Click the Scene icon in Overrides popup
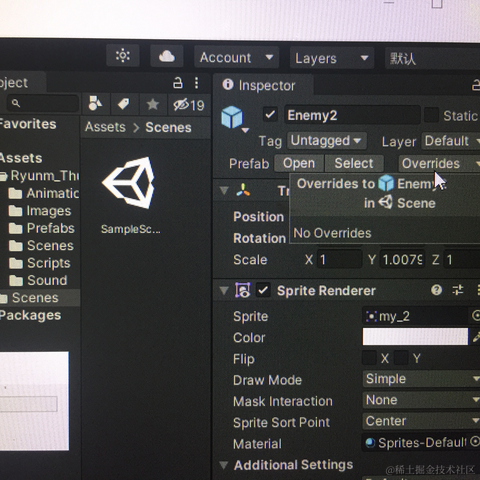Screen dimensions: 480x480 386,202
